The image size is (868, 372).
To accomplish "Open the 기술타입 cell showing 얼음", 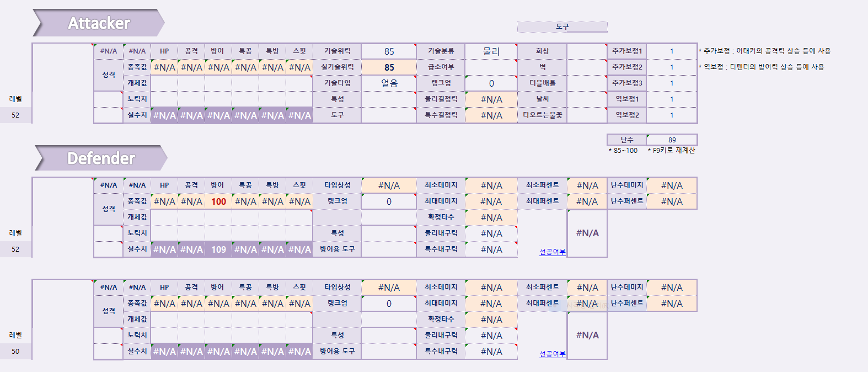I will [x=389, y=83].
